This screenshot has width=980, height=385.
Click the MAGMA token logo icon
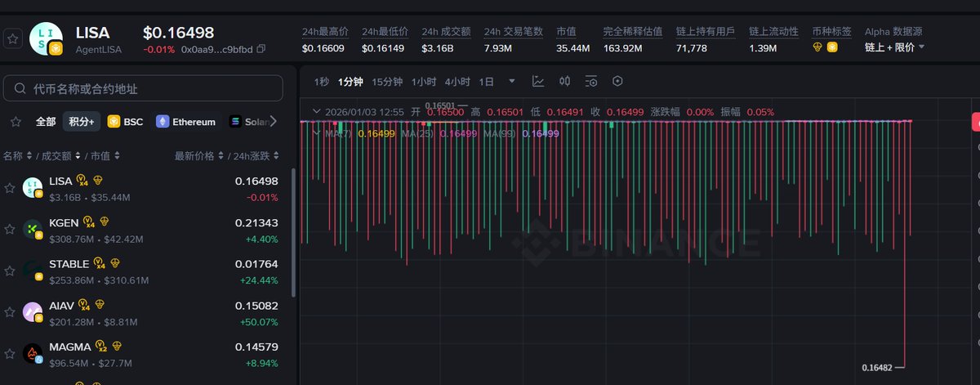[33, 353]
